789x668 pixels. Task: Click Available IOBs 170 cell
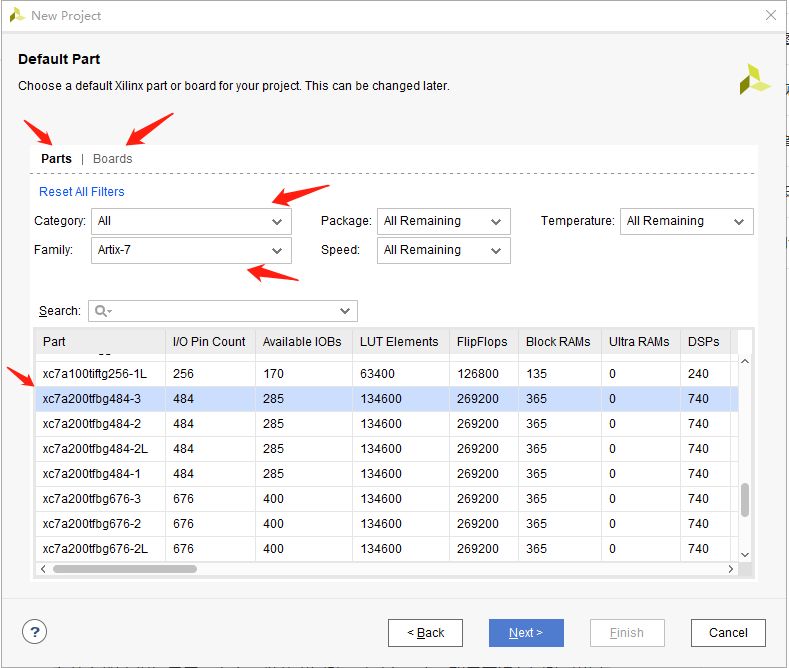click(273, 374)
